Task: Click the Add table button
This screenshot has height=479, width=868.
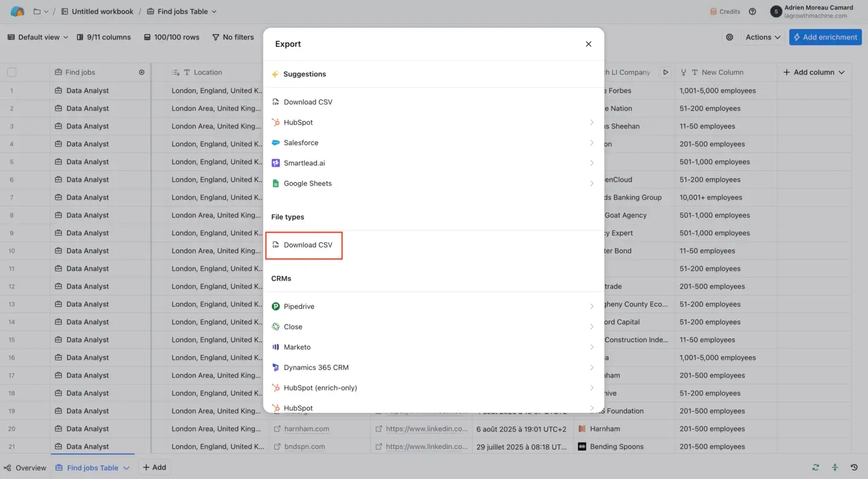Action: pos(154,467)
